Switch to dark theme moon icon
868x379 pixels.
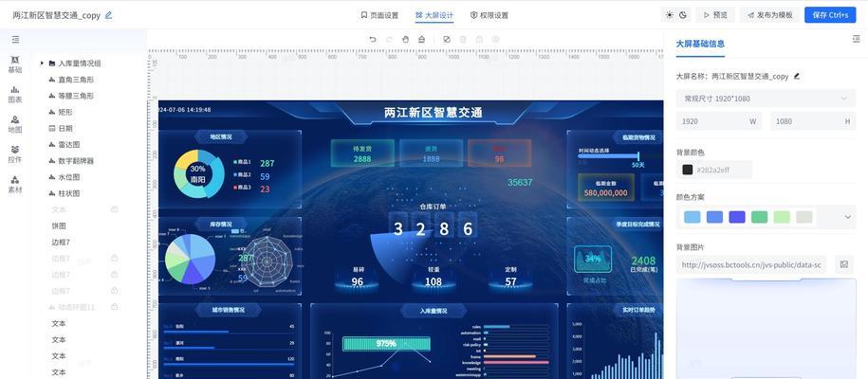[x=683, y=15]
